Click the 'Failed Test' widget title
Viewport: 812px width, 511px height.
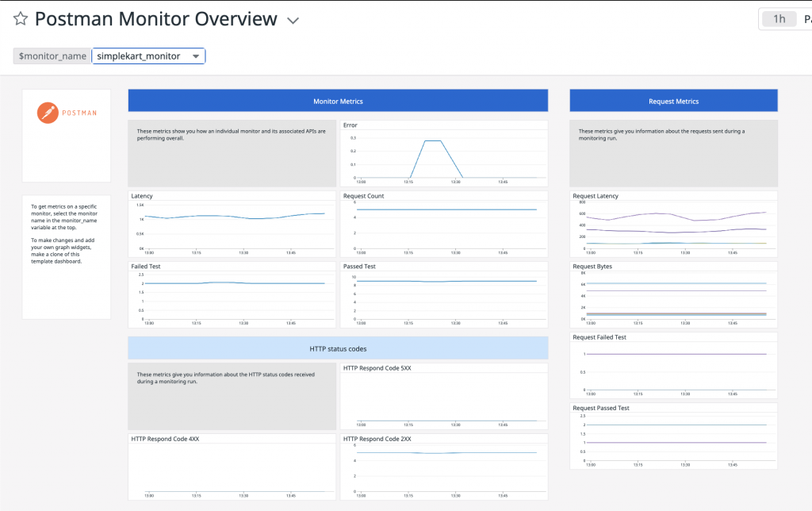coord(146,267)
